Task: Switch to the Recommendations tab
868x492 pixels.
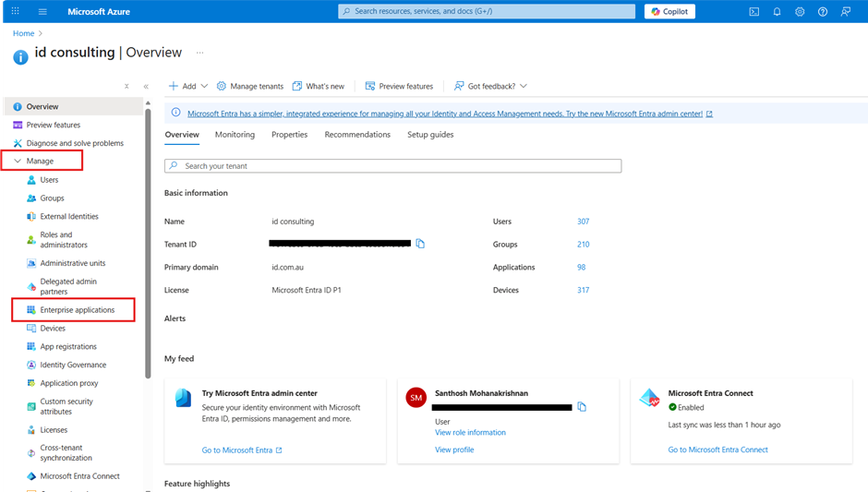Action: click(x=357, y=135)
